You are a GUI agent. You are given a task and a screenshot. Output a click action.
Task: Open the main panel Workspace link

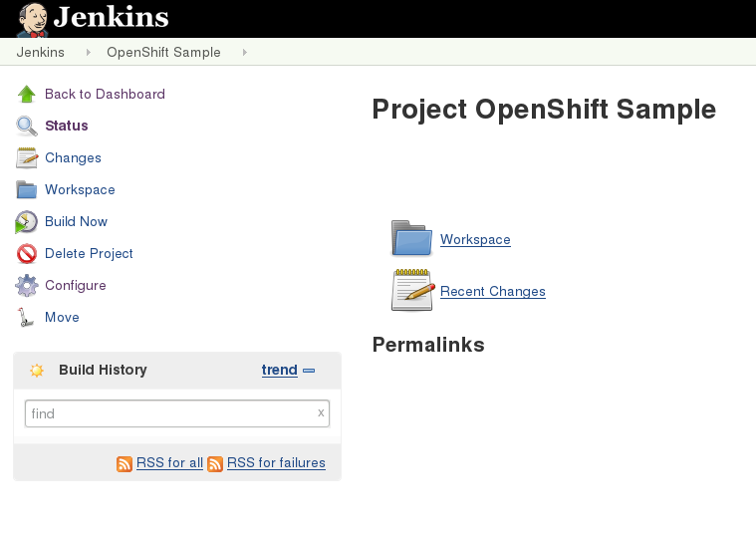475,239
